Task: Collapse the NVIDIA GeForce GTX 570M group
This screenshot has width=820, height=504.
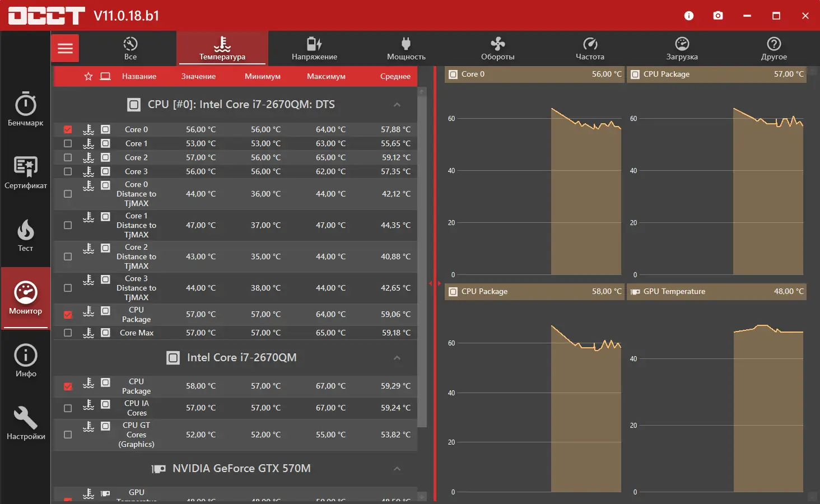Action: click(397, 469)
